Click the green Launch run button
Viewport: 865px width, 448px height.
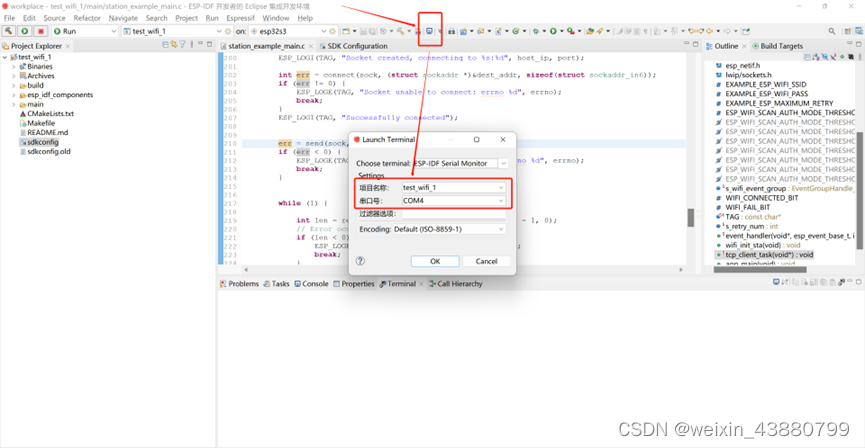[x=25, y=31]
